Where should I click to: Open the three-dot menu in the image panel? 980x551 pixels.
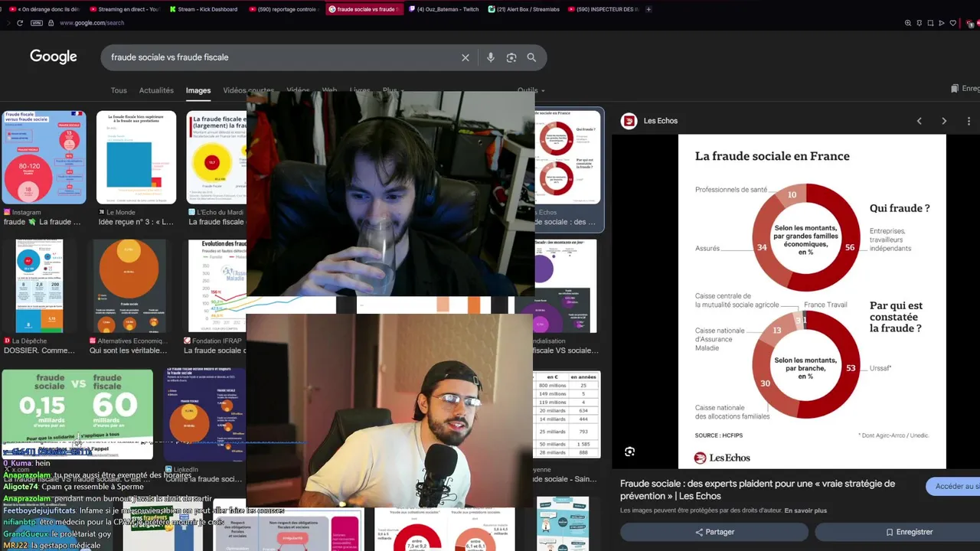[969, 121]
